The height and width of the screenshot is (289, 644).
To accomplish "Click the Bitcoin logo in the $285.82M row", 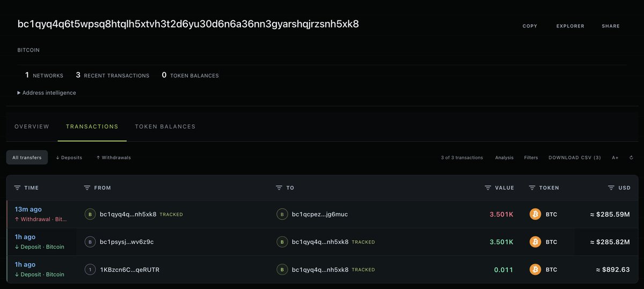I will (535, 242).
